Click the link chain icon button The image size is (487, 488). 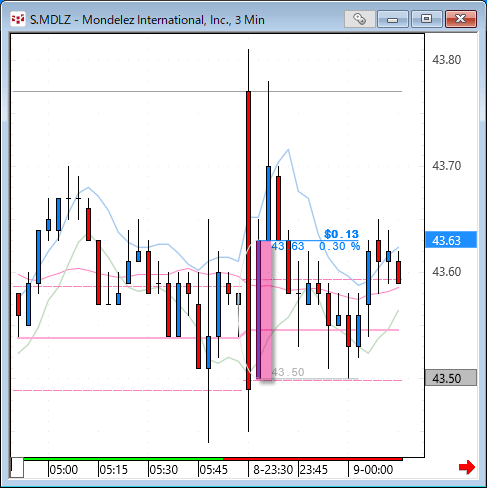[360, 19]
